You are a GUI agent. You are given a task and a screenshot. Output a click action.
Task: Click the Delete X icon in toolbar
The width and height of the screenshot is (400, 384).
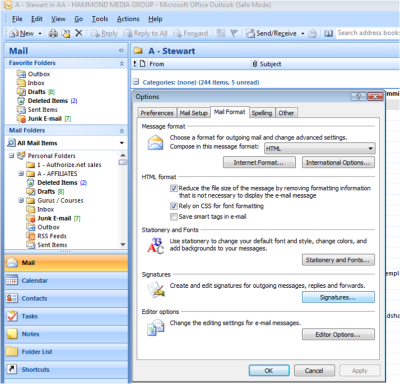click(x=79, y=33)
